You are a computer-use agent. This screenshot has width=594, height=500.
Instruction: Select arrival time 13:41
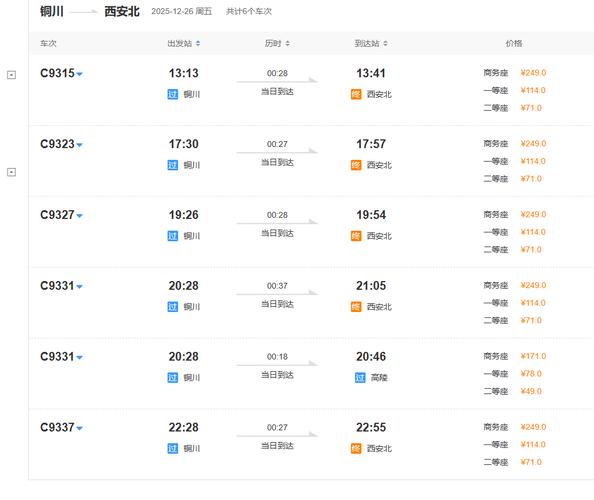tap(371, 73)
